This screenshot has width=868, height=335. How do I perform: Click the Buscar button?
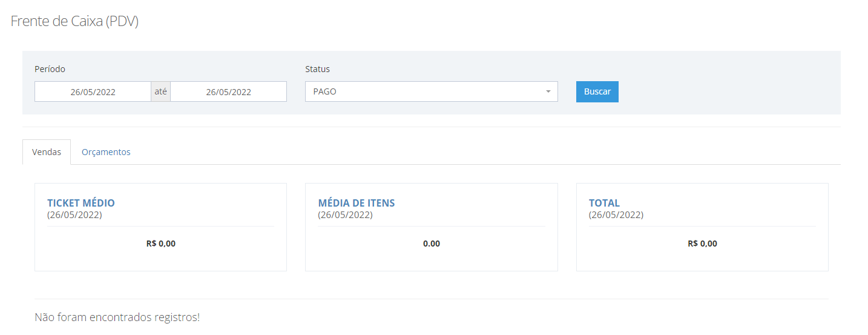(x=597, y=91)
